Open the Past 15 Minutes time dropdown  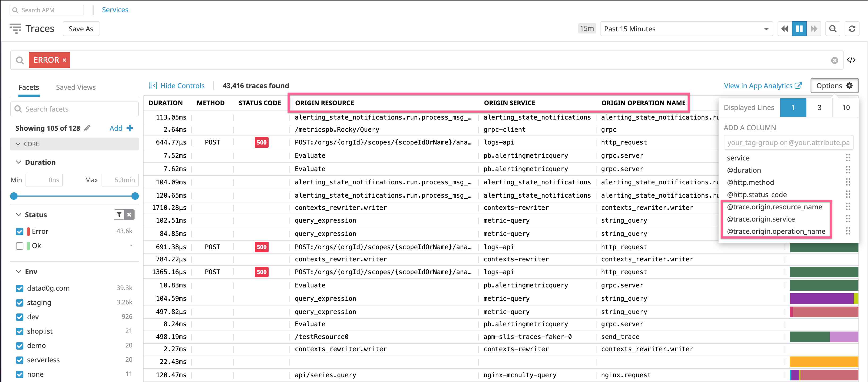[686, 29]
